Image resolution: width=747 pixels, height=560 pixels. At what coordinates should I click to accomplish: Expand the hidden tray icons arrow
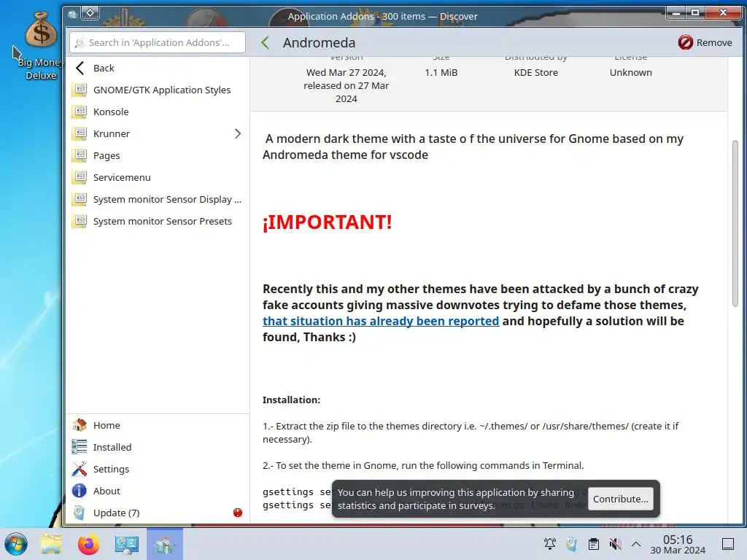tap(636, 544)
